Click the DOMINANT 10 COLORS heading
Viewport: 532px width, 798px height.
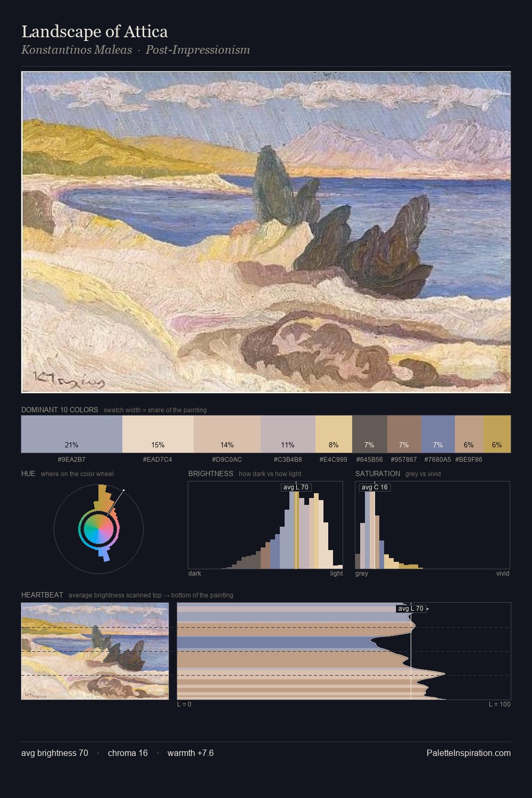[x=60, y=410]
